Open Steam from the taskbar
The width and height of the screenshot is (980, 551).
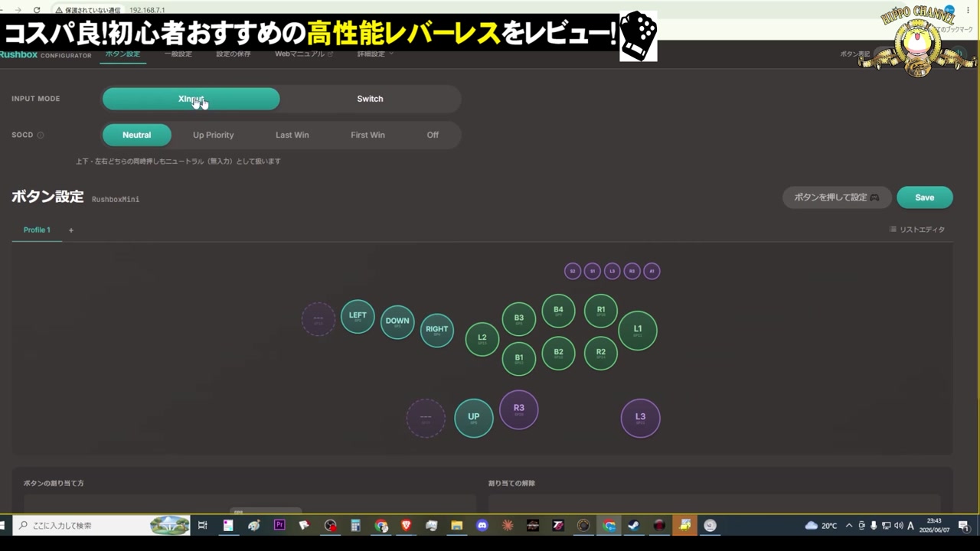click(x=634, y=526)
